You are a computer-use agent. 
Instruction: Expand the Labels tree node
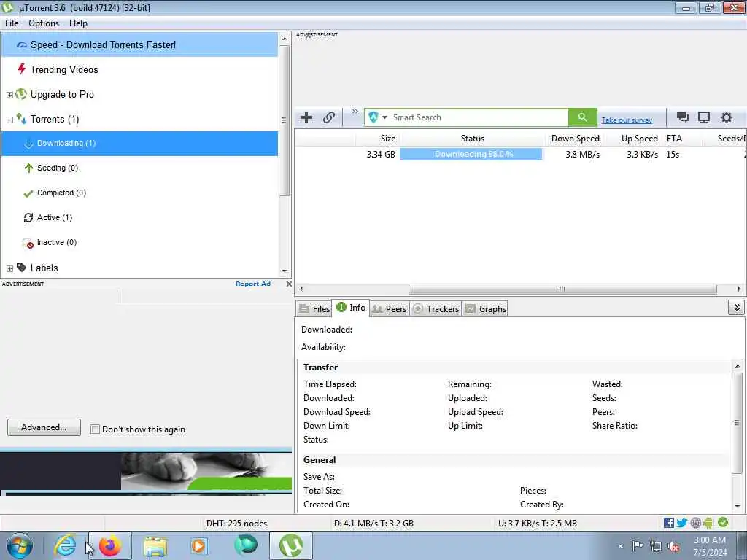[9, 268]
